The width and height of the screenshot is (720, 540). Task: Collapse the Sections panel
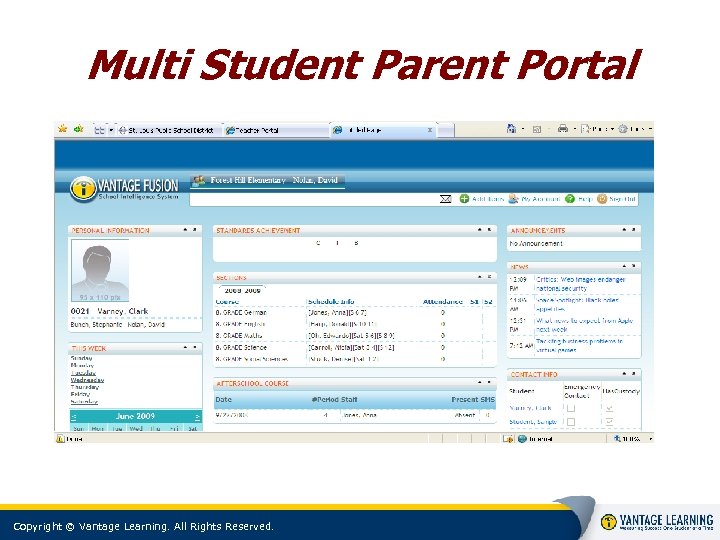pos(479,277)
